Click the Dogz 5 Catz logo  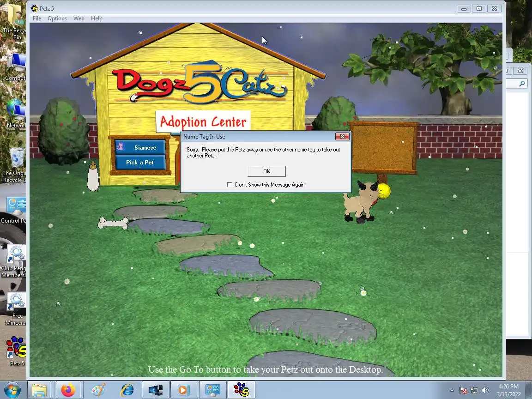point(199,82)
